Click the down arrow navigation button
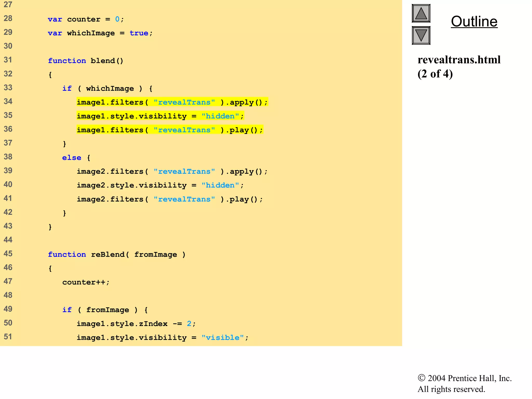Image resolution: width=532 pixels, height=399 pixels. [421, 35]
